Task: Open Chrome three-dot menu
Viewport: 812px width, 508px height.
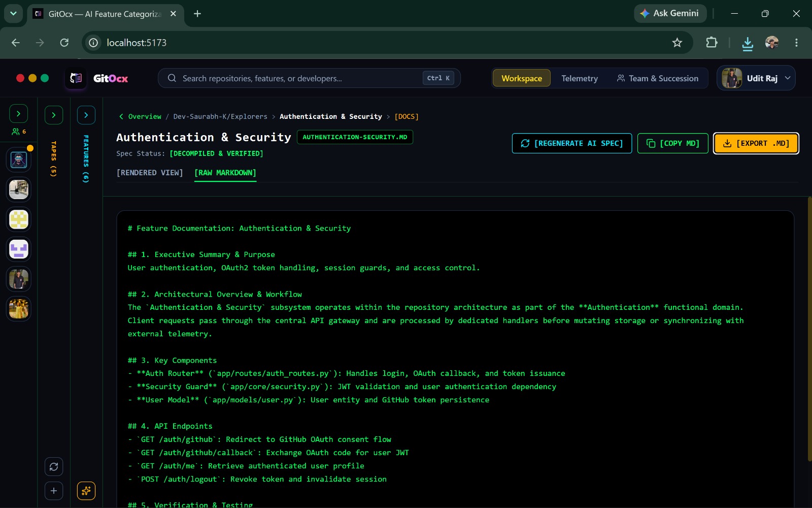Action: [x=796, y=43]
